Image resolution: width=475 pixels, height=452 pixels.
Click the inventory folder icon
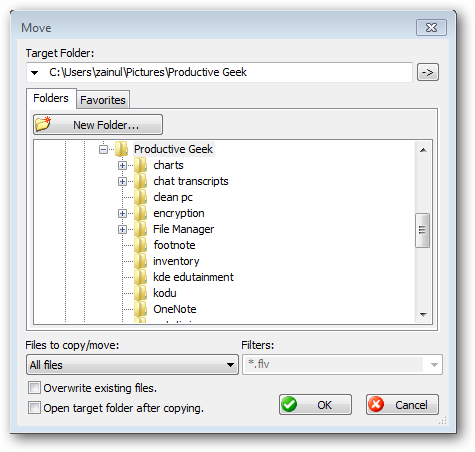141,261
